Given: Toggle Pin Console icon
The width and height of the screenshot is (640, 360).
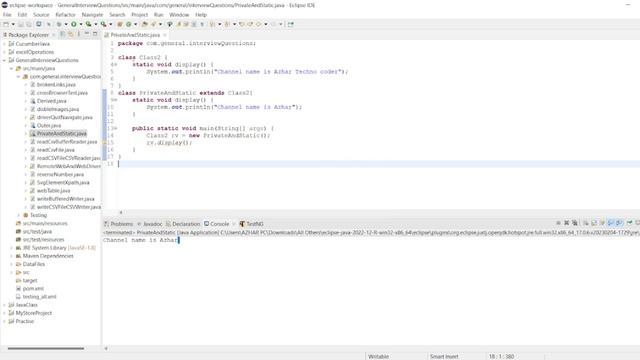Looking at the screenshot, I should click(629, 223).
